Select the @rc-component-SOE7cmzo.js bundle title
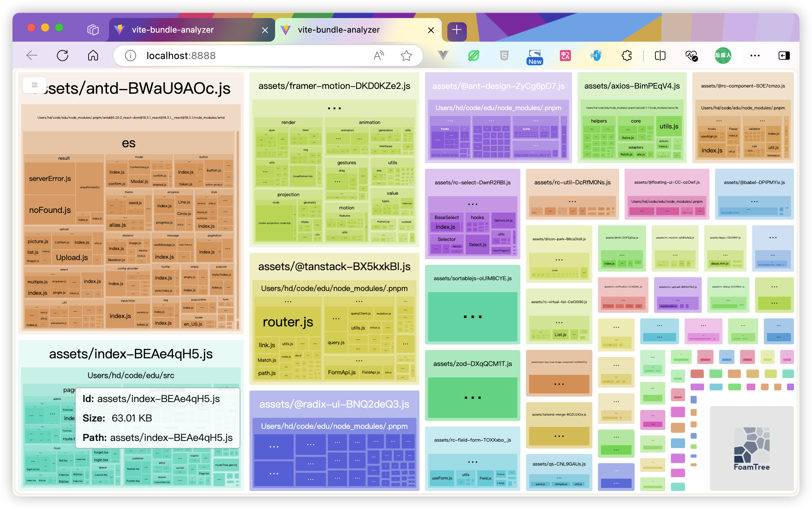The width and height of the screenshot is (812, 509). tap(743, 86)
